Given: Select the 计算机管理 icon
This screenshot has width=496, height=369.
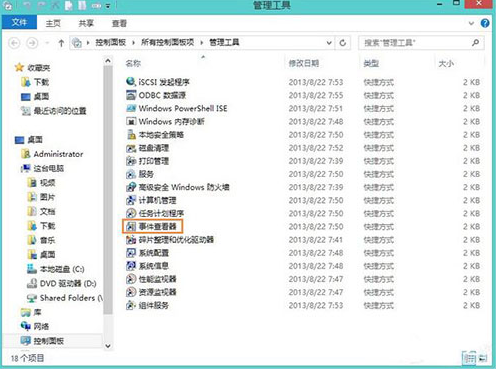Looking at the screenshot, I should (x=131, y=200).
